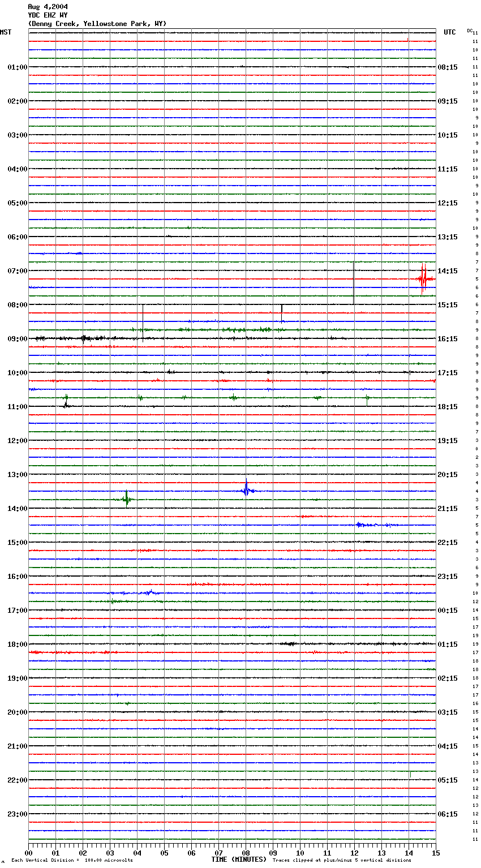Select the "17:00" MST time label

click(x=18, y=611)
